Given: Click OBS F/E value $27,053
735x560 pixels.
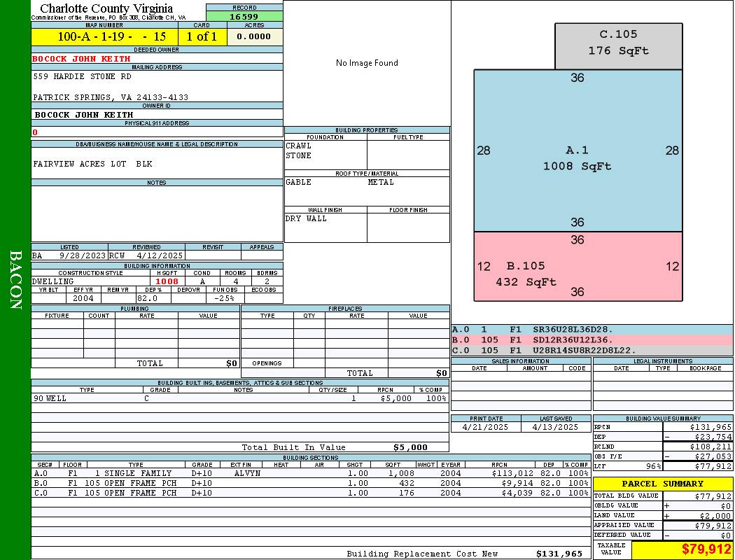Looking at the screenshot, I should pos(713,456).
